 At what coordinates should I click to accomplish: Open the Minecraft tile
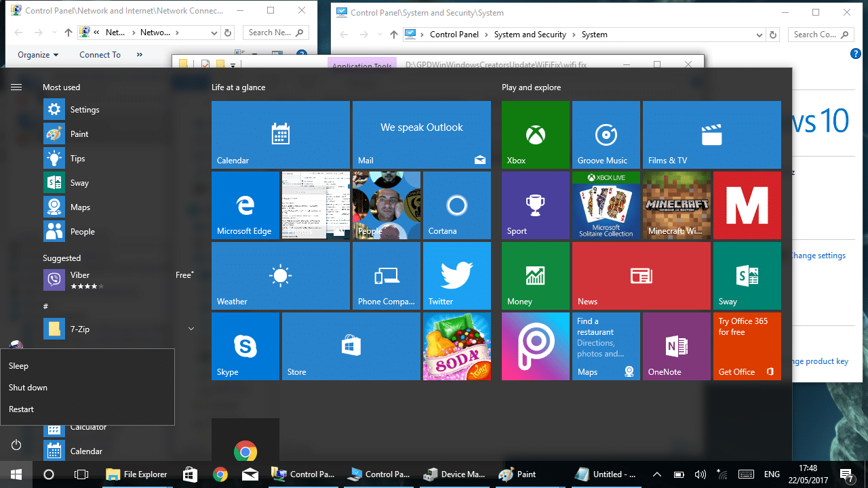[x=677, y=205]
